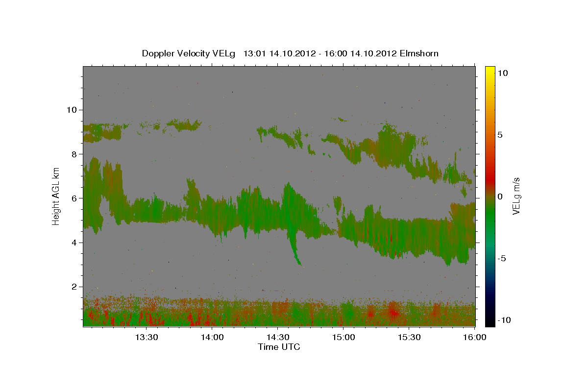Click the "Height AGL km" axis label
588x392 pixels.
click(56, 196)
